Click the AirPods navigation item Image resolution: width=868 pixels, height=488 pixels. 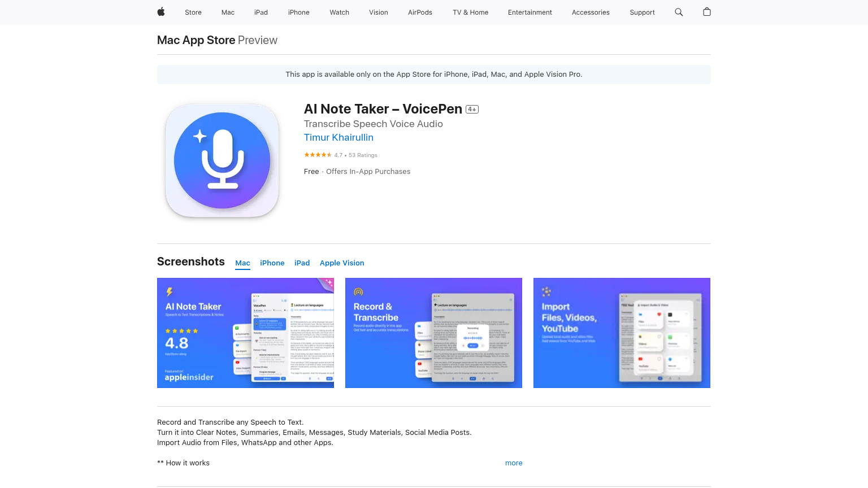point(420,12)
